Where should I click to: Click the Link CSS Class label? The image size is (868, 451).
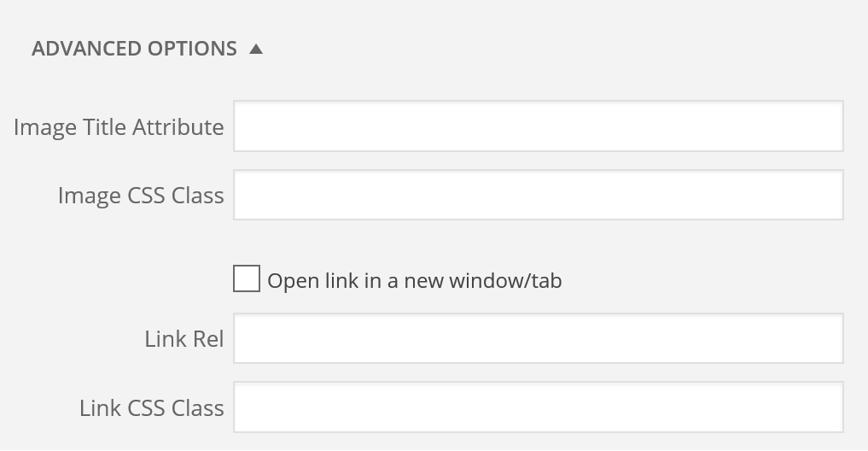point(151,407)
